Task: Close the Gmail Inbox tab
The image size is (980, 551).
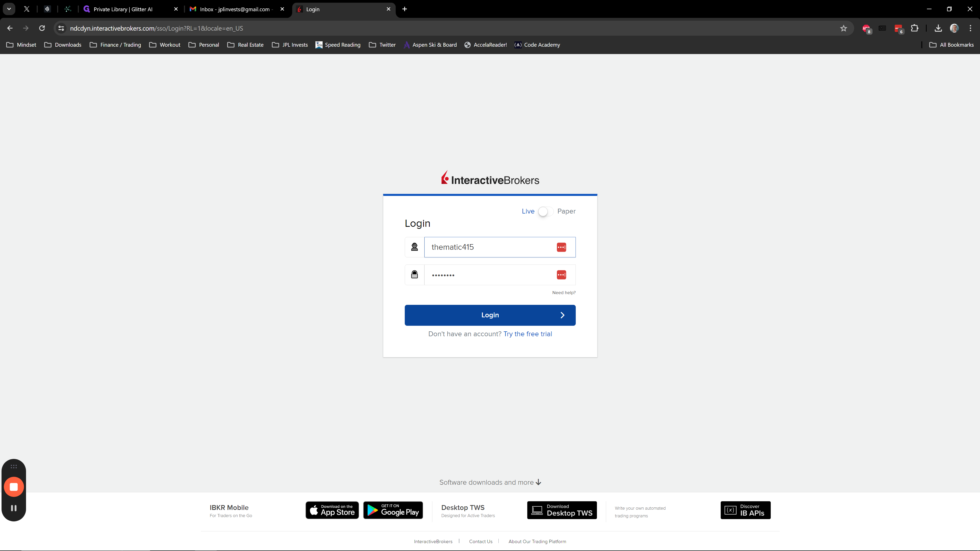Action: tap(282, 9)
